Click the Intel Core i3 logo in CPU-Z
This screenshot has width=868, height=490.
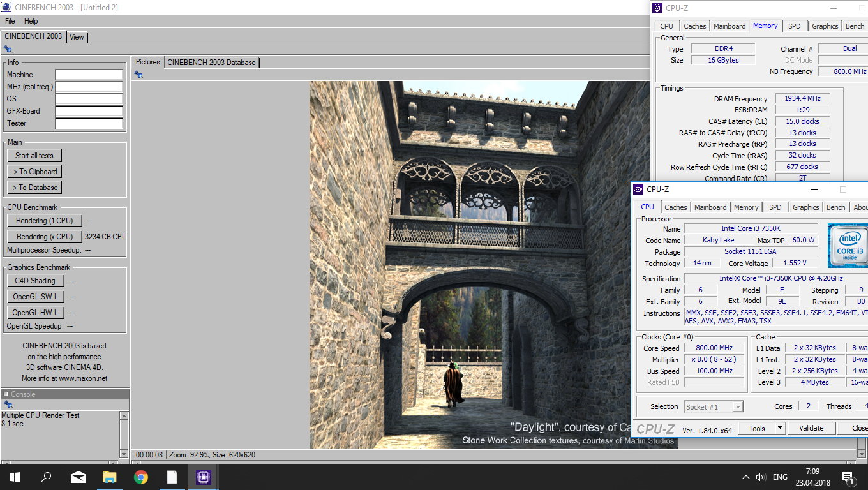(x=848, y=246)
